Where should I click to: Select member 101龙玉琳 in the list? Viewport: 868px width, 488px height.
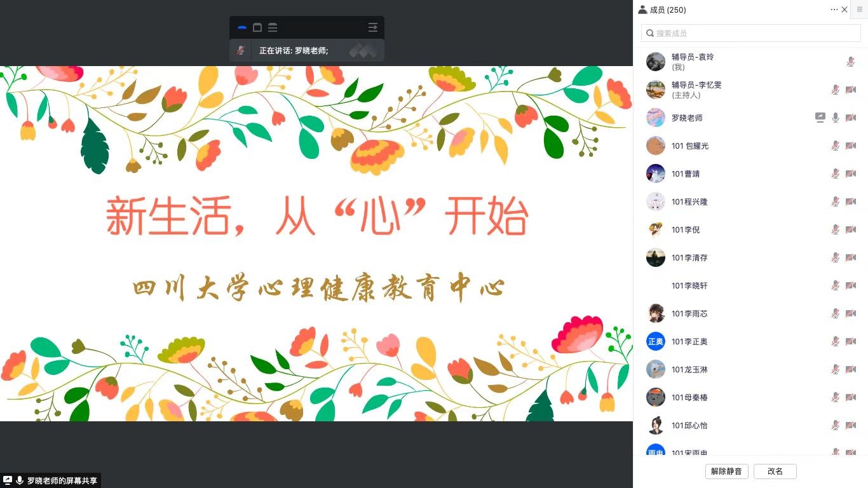coord(750,369)
